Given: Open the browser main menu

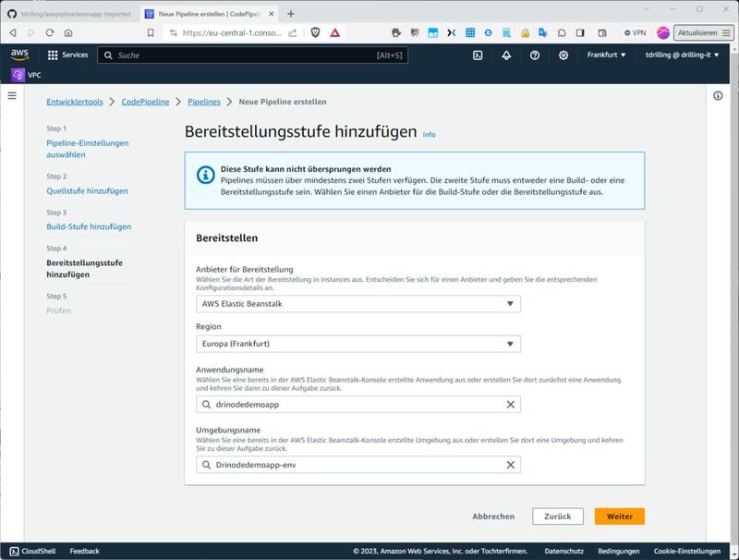Looking at the screenshot, I should (x=726, y=32).
